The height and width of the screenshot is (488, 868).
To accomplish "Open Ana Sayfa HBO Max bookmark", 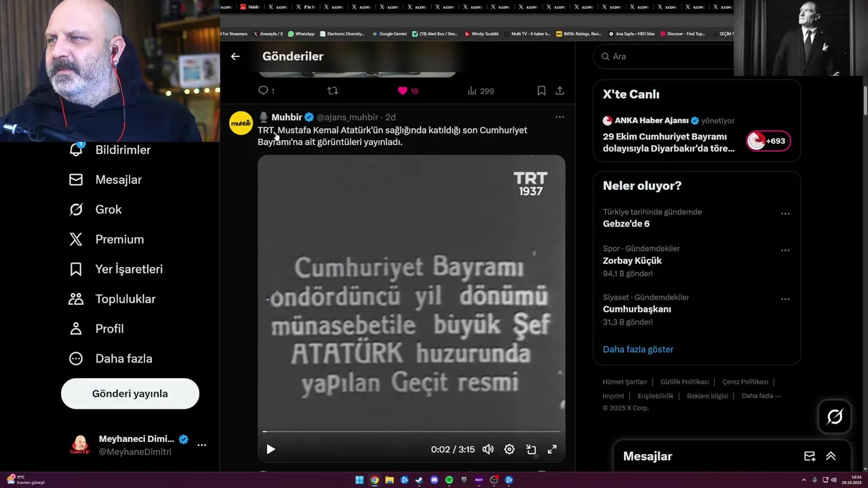I will coord(631,34).
